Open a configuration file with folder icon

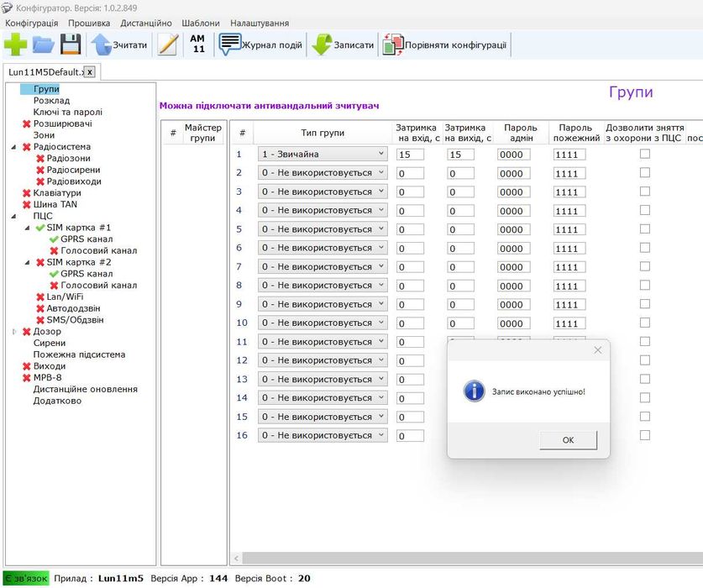pos(43,45)
